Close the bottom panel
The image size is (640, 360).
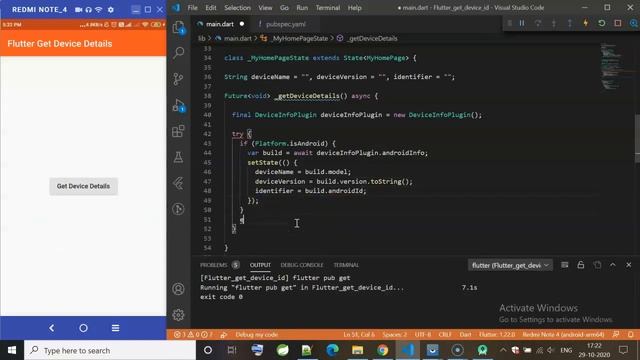(629, 265)
